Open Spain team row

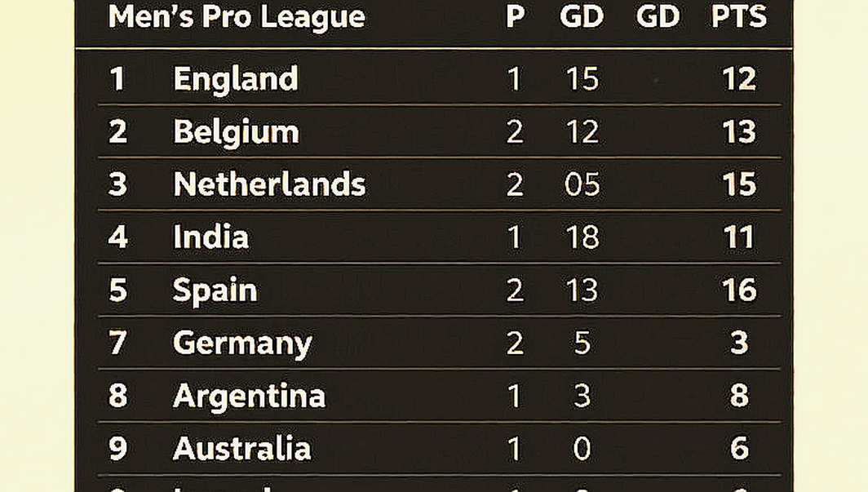(x=440, y=290)
